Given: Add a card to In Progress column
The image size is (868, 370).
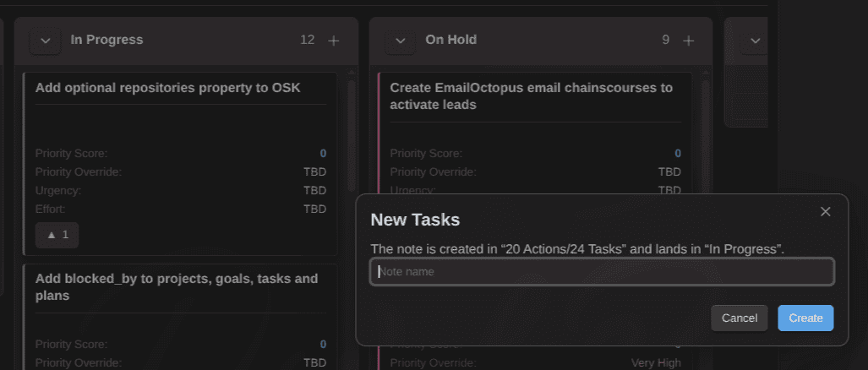Looking at the screenshot, I should pos(333,41).
